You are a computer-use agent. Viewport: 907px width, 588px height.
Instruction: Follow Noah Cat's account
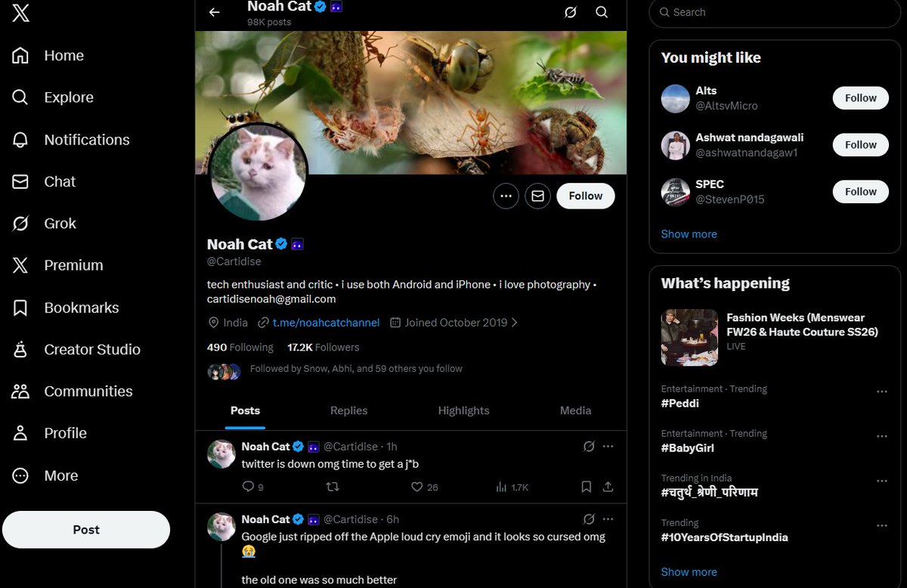click(585, 196)
